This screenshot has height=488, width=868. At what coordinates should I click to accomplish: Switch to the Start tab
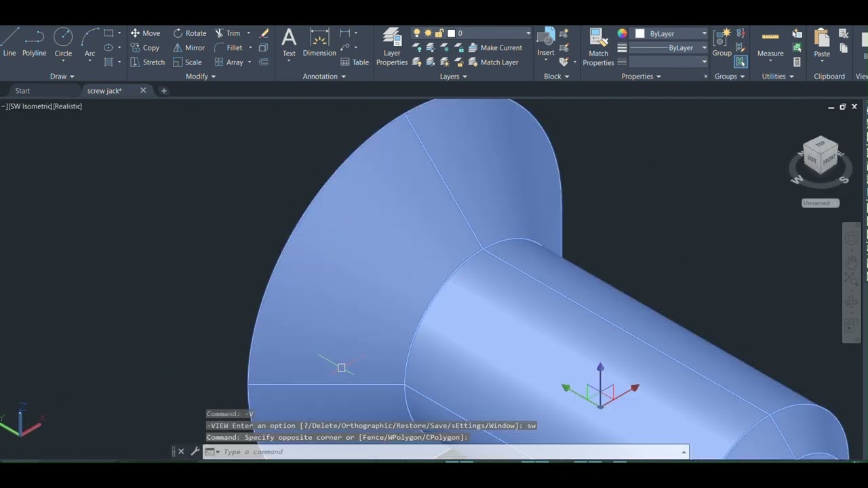pyautogui.click(x=22, y=91)
